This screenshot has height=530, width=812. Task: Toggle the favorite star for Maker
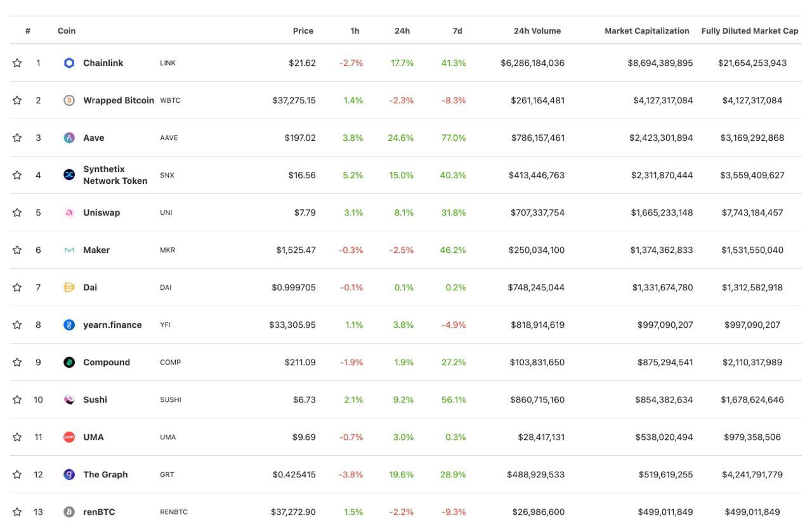click(17, 250)
